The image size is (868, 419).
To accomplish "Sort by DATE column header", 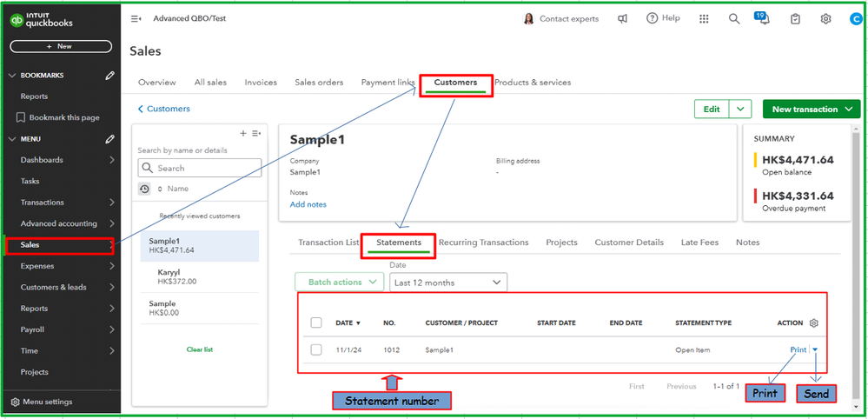I will [x=348, y=323].
